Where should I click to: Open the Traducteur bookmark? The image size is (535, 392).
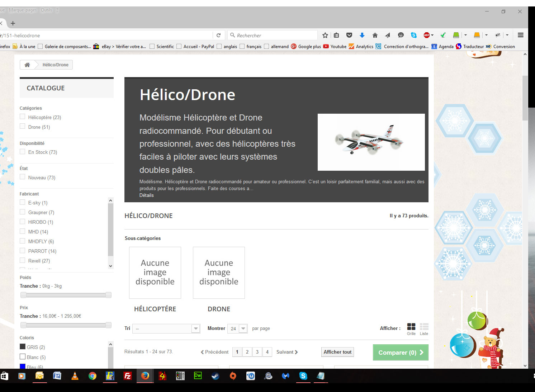470,46
